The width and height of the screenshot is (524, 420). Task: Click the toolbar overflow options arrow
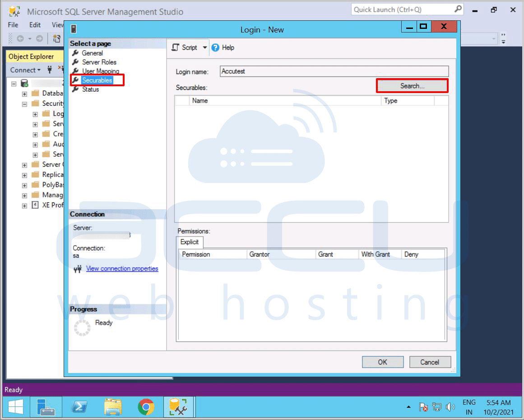[503, 39]
